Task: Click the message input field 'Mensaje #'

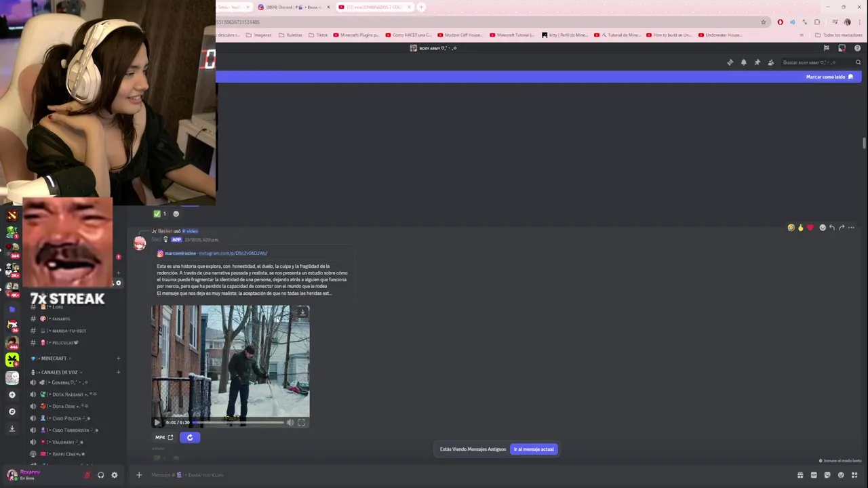Action: [468, 475]
